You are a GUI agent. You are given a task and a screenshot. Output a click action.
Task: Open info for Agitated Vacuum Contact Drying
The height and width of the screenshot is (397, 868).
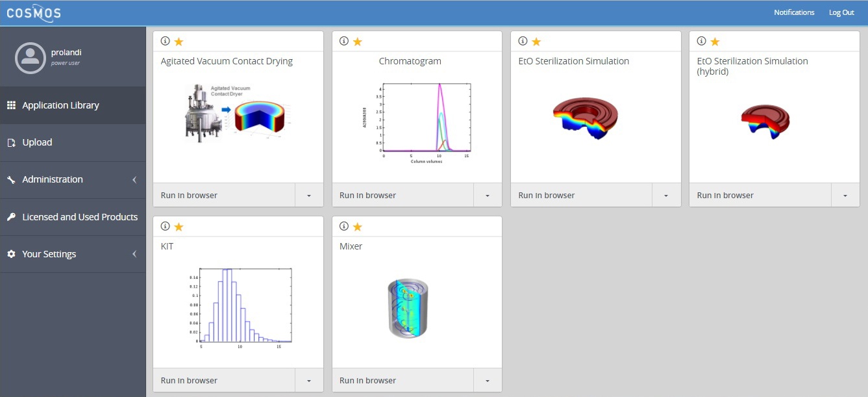pos(165,41)
